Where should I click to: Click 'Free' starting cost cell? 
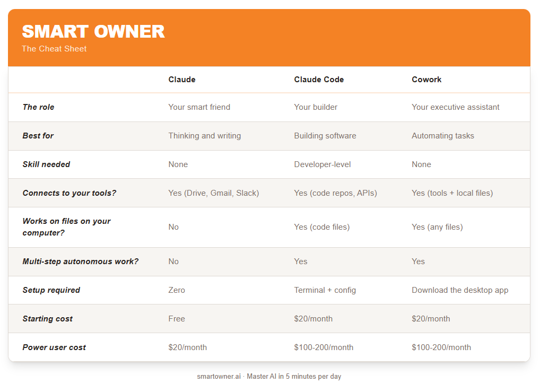click(x=177, y=319)
